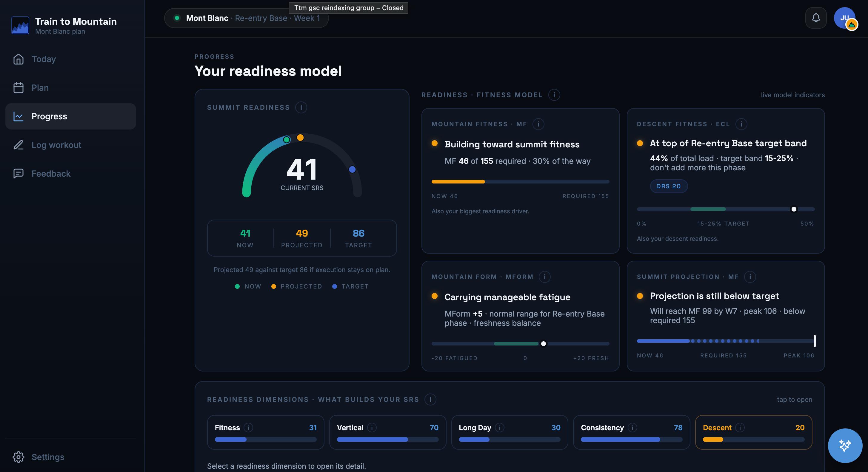Click the descent load percentage marker
Screen dimensions: 868x472
pos(794,209)
